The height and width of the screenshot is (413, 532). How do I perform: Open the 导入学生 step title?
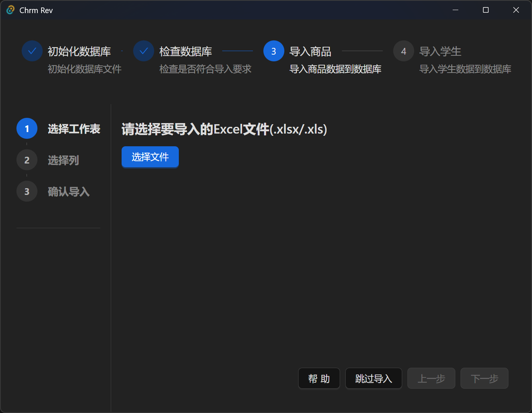coord(440,51)
